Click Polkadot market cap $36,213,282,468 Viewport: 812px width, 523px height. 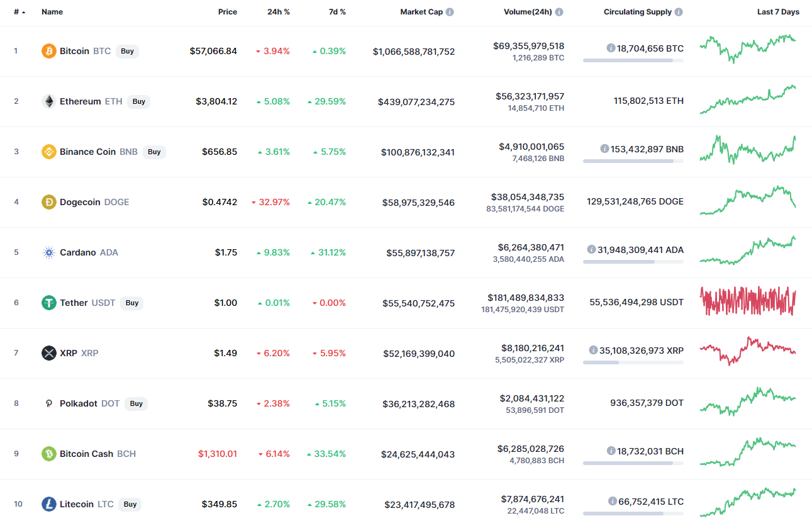(x=419, y=404)
